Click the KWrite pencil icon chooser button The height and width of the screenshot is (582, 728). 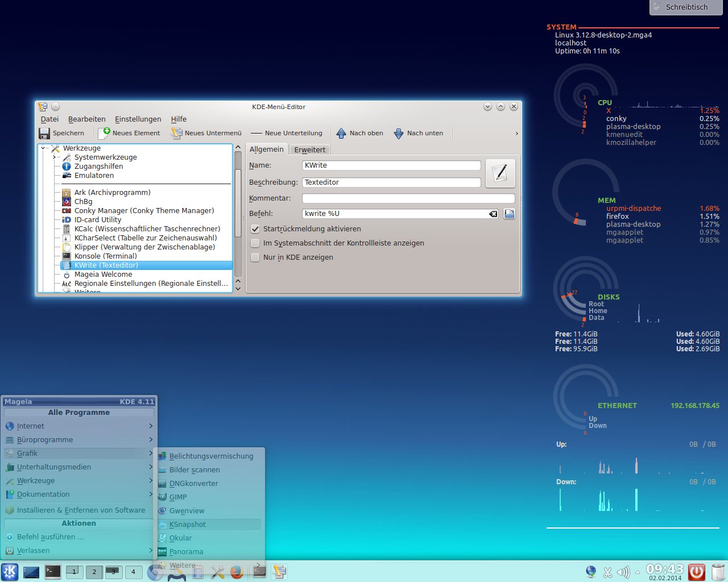tap(500, 173)
